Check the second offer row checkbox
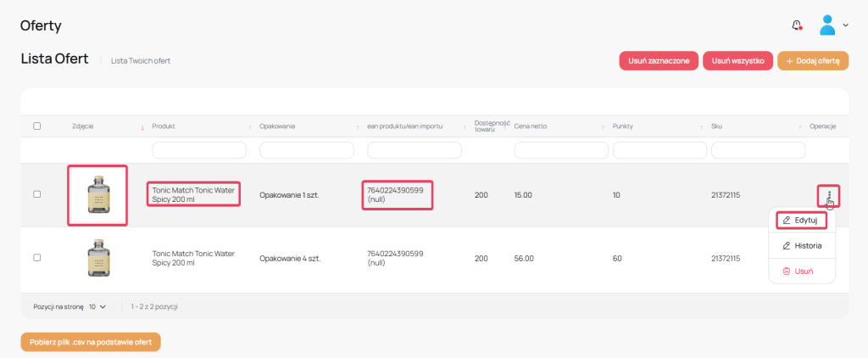The image size is (868, 358). coord(36,258)
